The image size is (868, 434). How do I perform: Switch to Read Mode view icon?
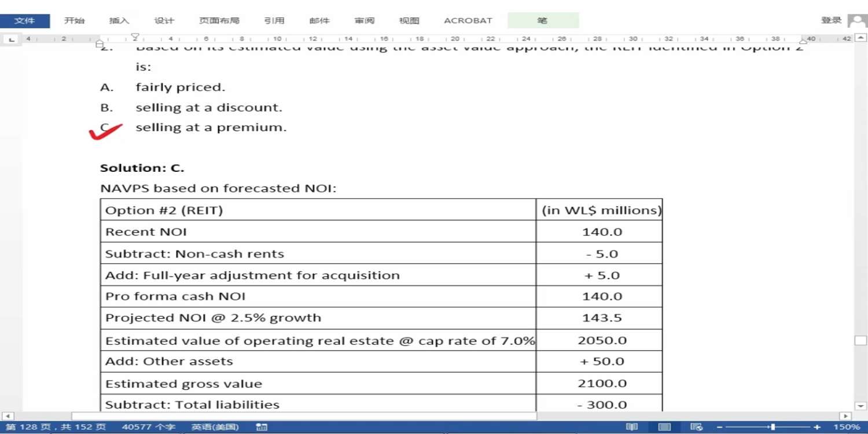click(x=632, y=427)
